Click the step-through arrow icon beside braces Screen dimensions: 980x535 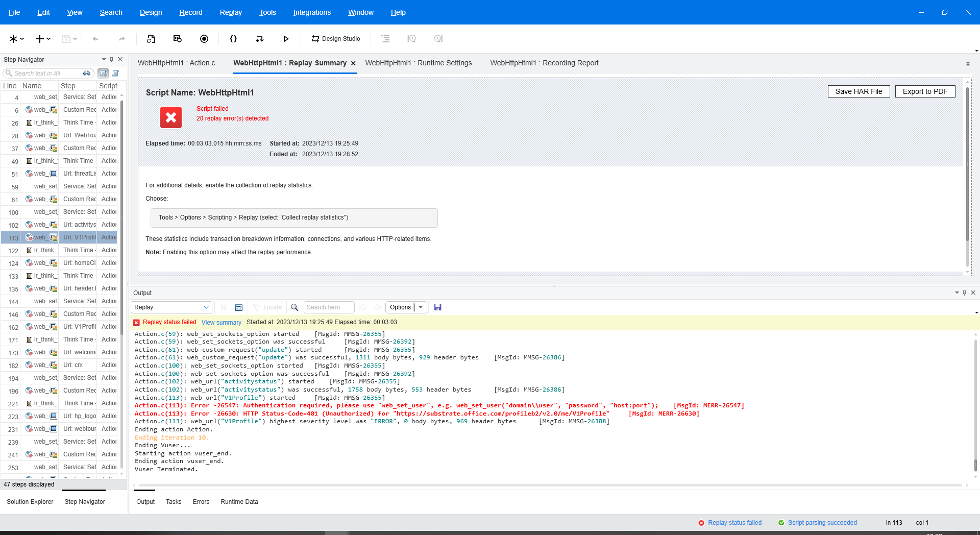pos(260,39)
